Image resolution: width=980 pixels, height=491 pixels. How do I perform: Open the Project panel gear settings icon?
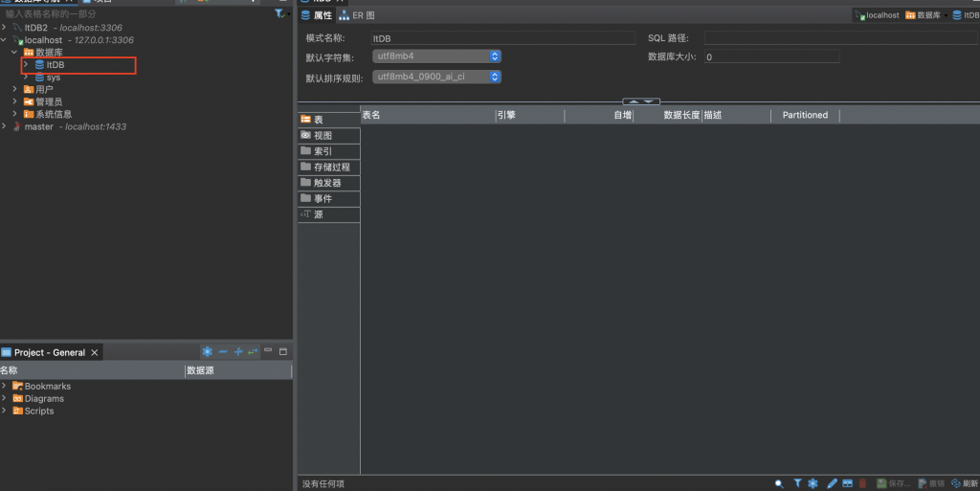coord(208,351)
